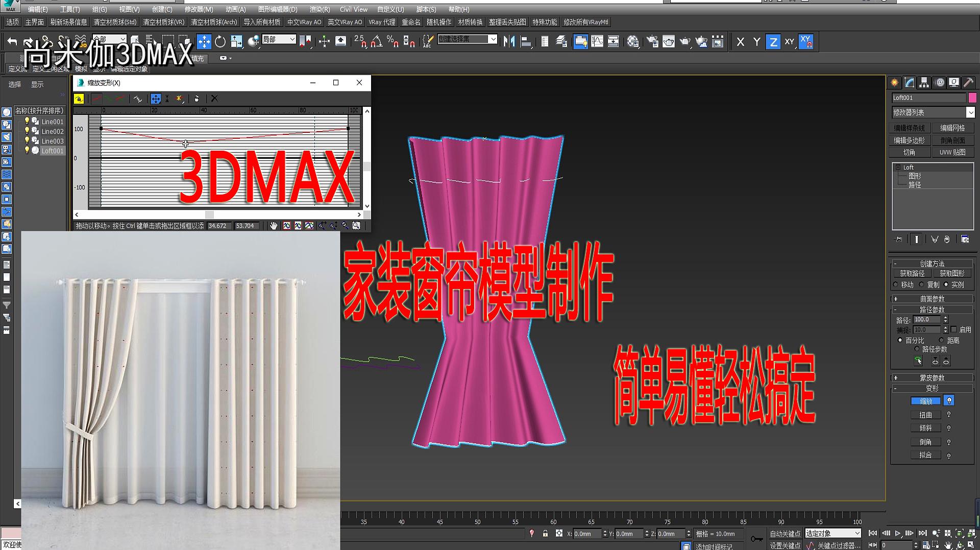Click the Mirror tool icon
This screenshot has width=980, height=550.
tap(509, 42)
